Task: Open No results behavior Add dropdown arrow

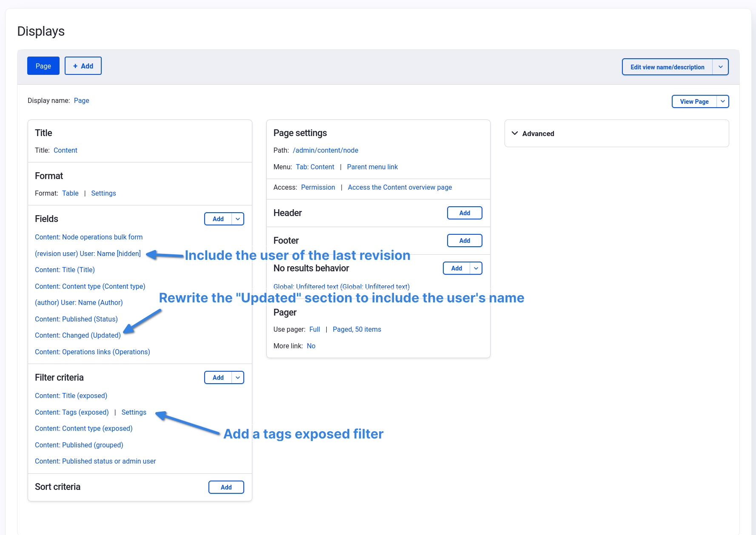Action: pos(476,268)
